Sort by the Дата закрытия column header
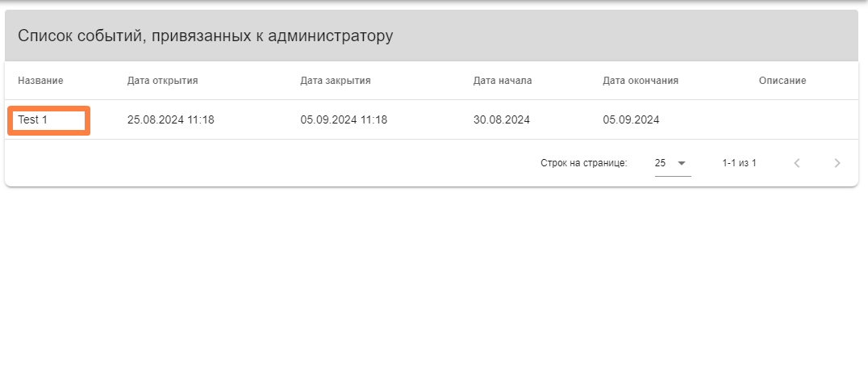Image resolution: width=868 pixels, height=381 pixels. tap(336, 81)
